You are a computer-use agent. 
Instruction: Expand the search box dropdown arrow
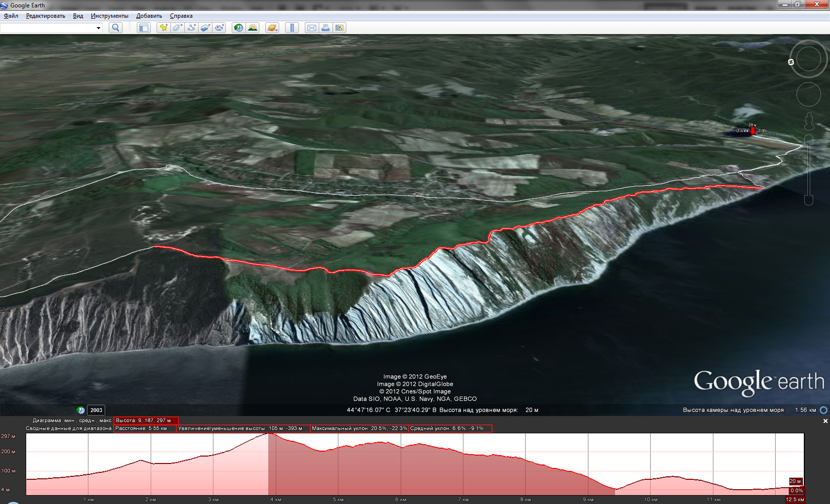pos(98,28)
